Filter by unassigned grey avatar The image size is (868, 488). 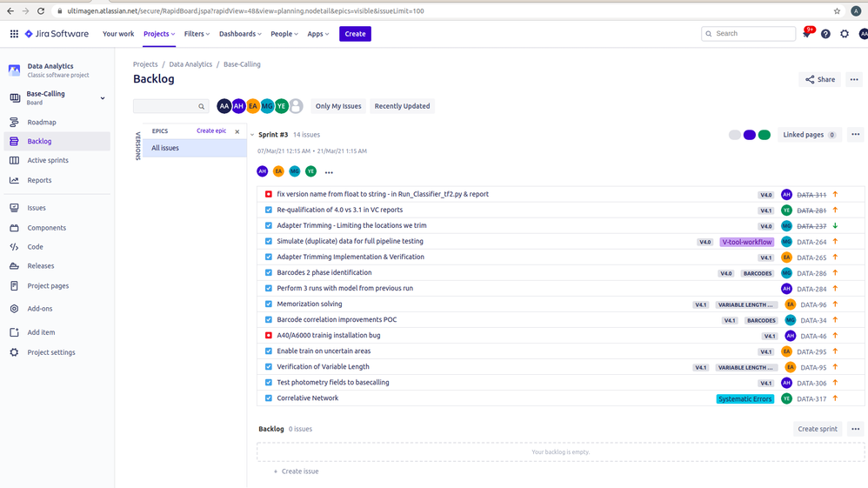pyautogui.click(x=297, y=106)
